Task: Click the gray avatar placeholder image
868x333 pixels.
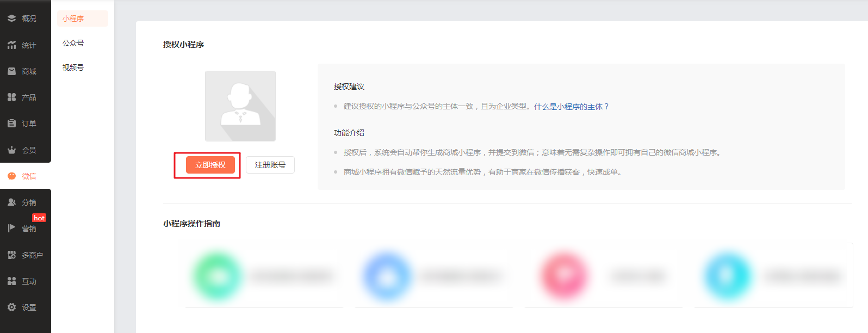Action: [240, 106]
